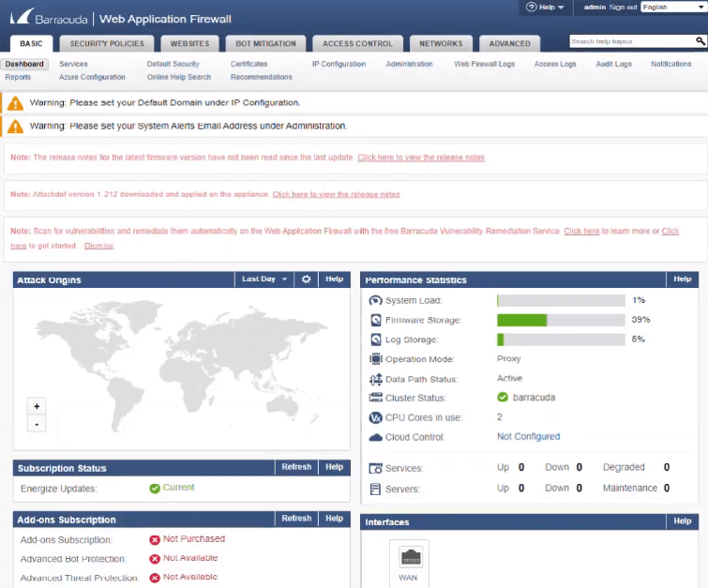
Task: Click the WAN interface port icon
Action: pos(411,557)
